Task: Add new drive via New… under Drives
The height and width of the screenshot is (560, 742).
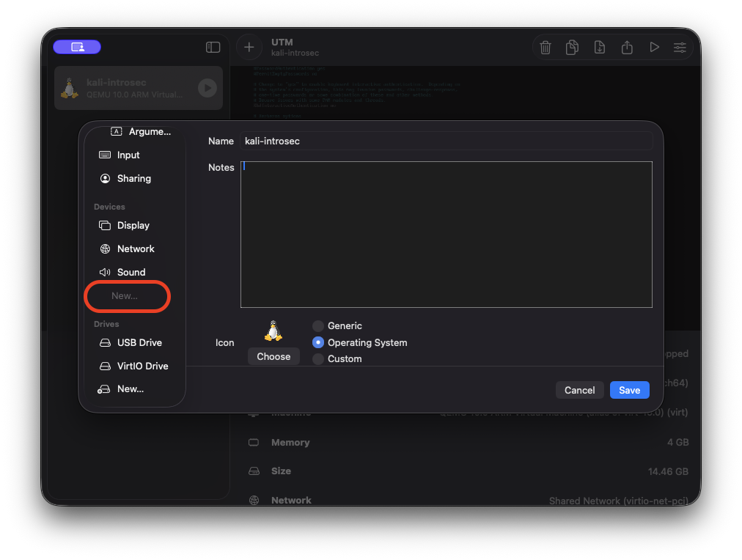Action: pyautogui.click(x=130, y=389)
